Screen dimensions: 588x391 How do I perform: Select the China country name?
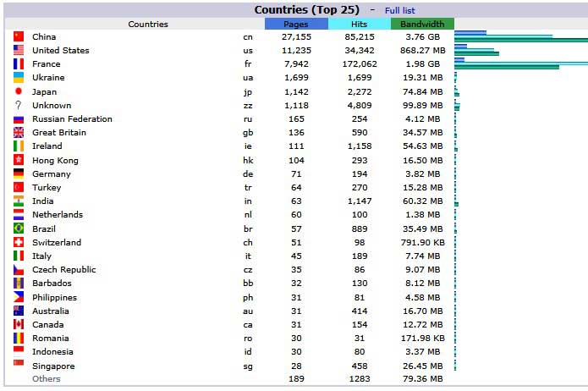pos(44,36)
